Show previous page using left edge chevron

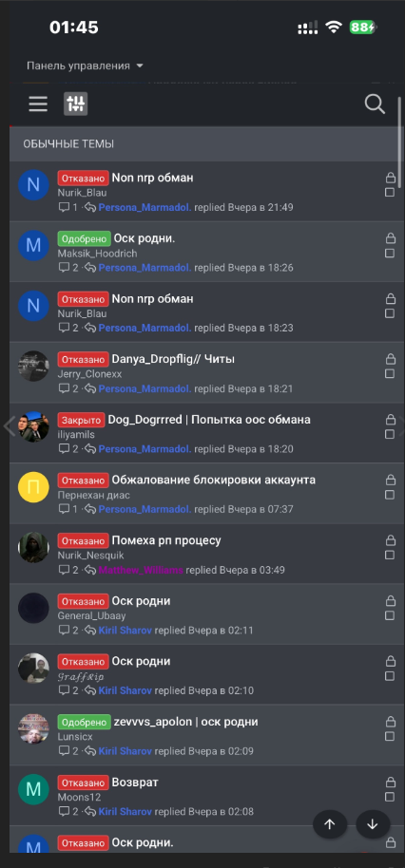(x=8, y=426)
